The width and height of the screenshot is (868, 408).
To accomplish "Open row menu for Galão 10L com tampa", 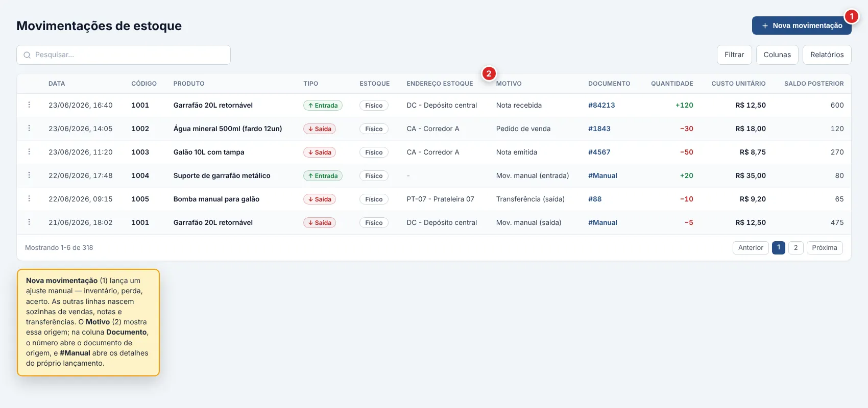I will 29,152.
